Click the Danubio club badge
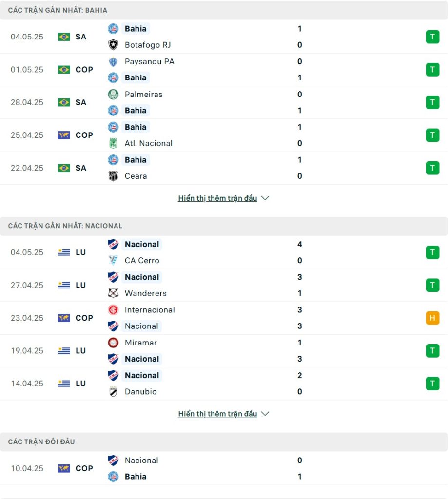 click(x=113, y=392)
